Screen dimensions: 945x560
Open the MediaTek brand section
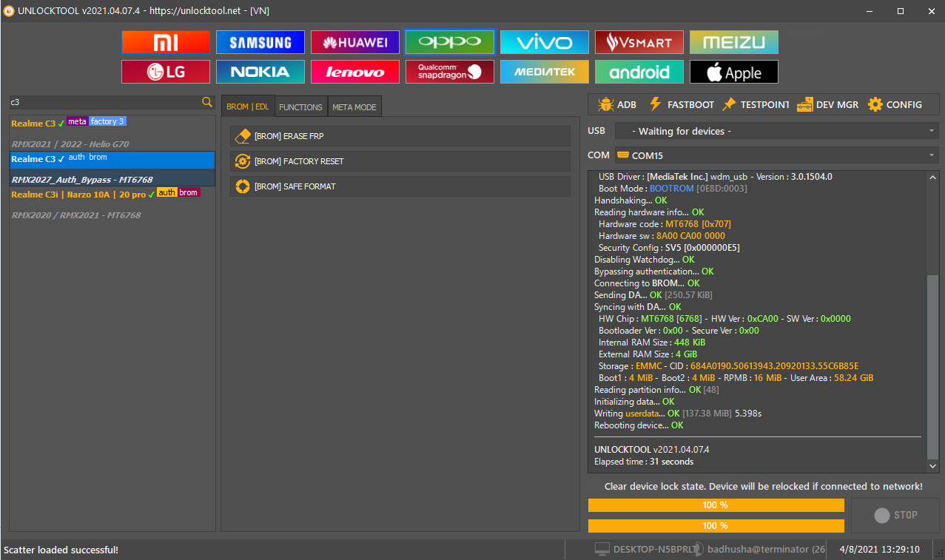click(545, 72)
